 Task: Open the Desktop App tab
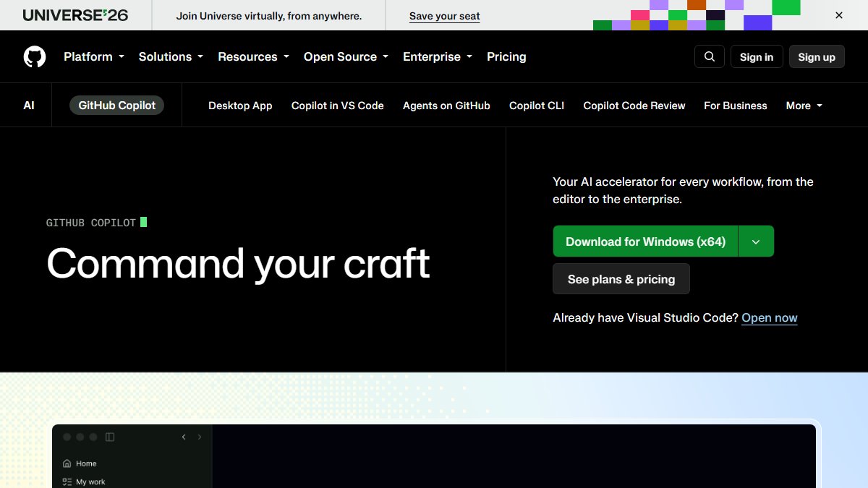(x=240, y=106)
